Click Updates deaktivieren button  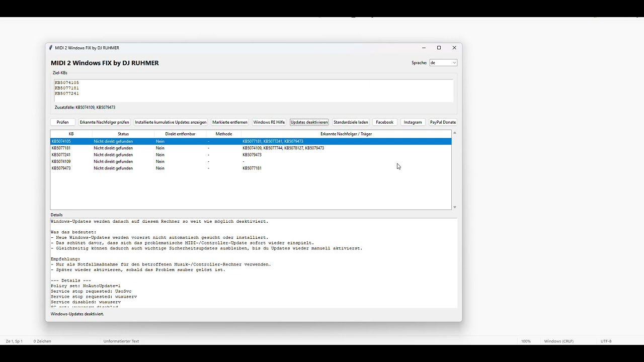(309, 122)
